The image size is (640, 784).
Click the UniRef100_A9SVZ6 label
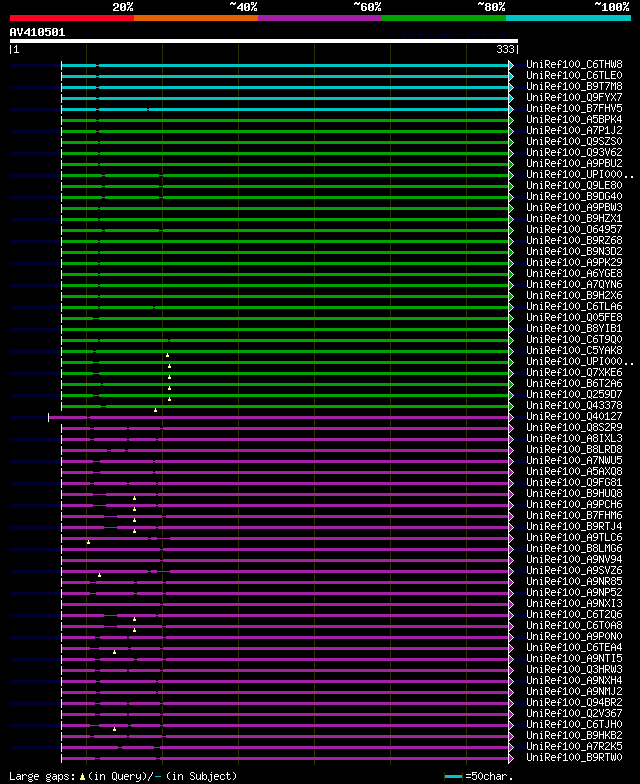(574, 570)
